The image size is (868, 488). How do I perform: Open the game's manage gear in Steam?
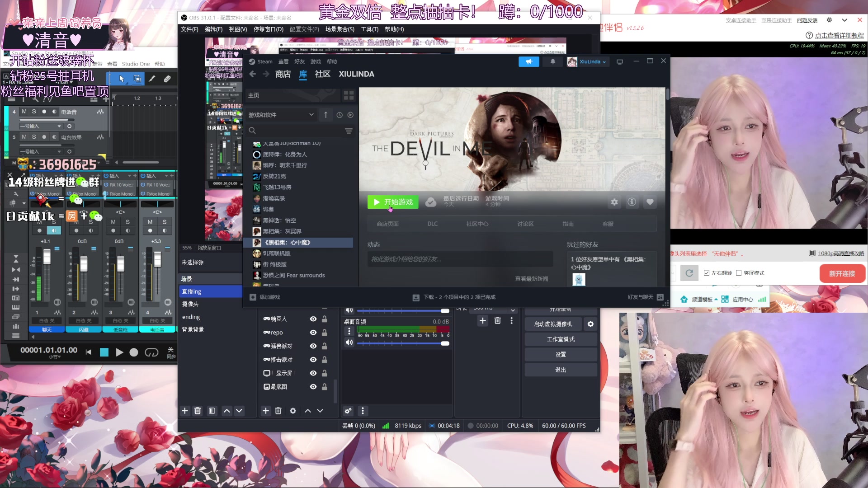(x=614, y=202)
